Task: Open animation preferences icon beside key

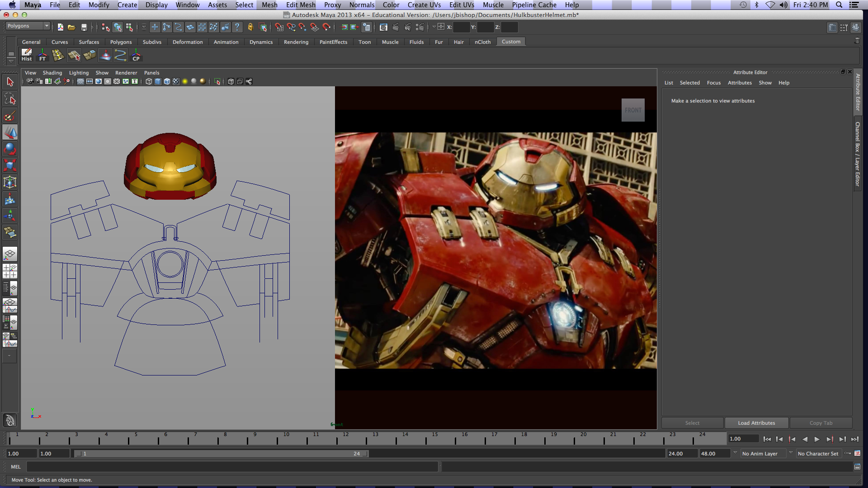Action: [857, 453]
